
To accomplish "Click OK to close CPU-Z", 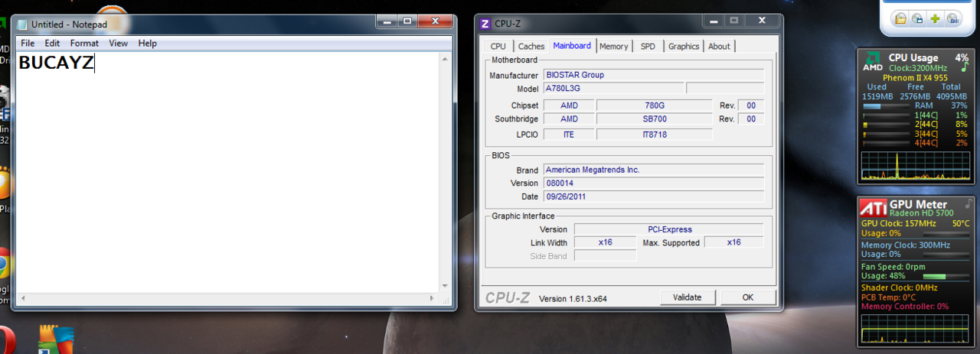I will coord(748,297).
